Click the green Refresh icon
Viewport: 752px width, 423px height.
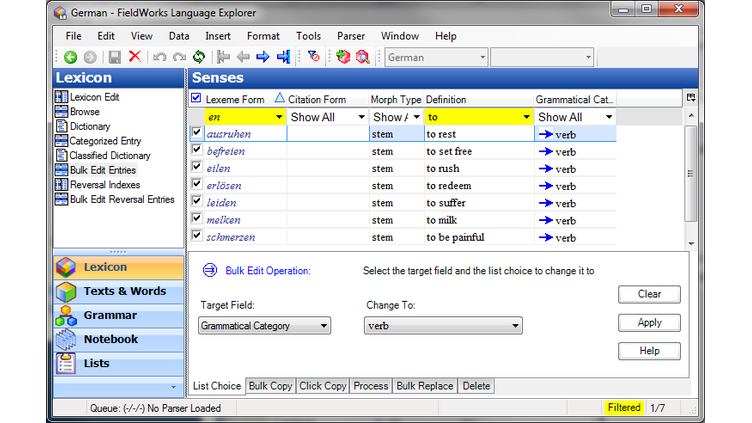199,57
